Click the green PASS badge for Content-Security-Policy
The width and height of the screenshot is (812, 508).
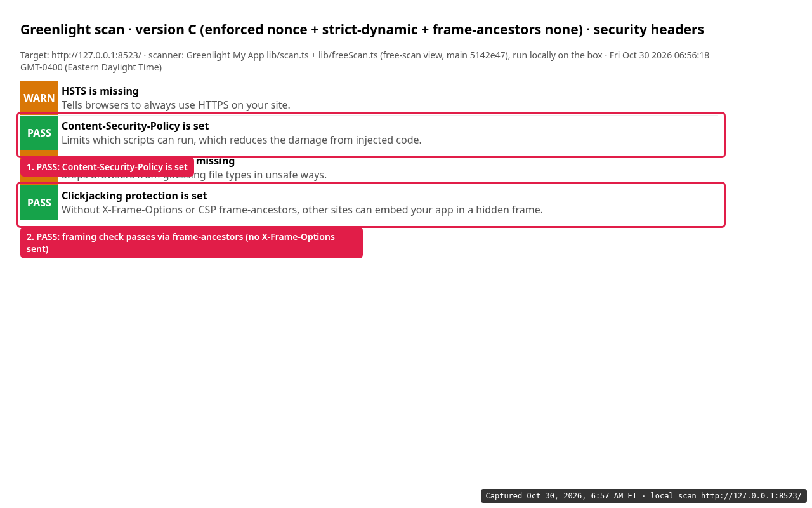(x=39, y=133)
